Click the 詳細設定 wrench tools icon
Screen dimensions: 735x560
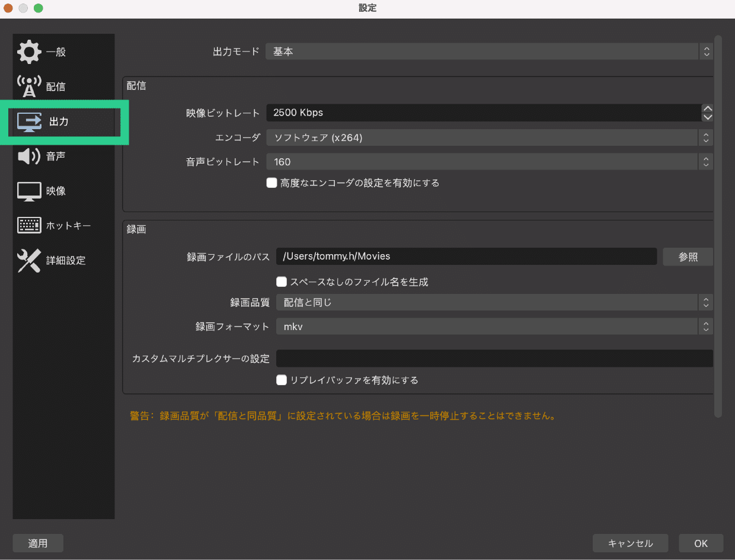tap(29, 261)
